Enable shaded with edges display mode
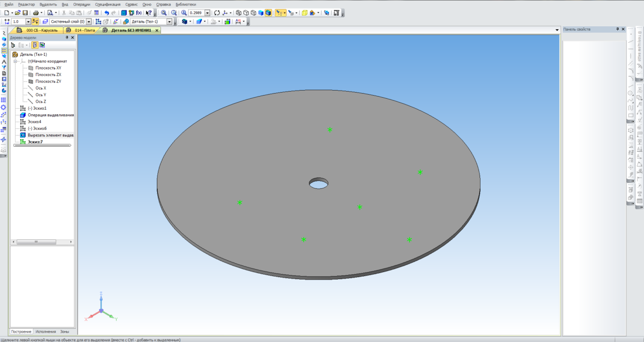 coord(268,13)
